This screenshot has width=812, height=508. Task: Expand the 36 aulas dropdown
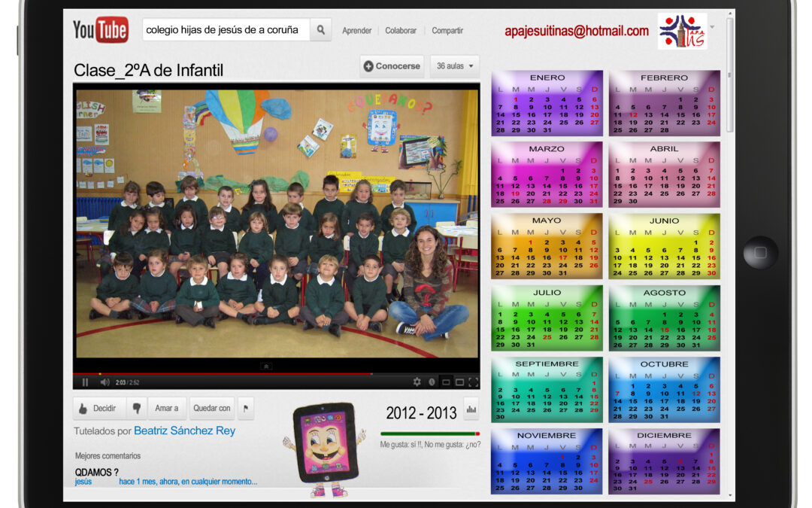click(x=455, y=66)
